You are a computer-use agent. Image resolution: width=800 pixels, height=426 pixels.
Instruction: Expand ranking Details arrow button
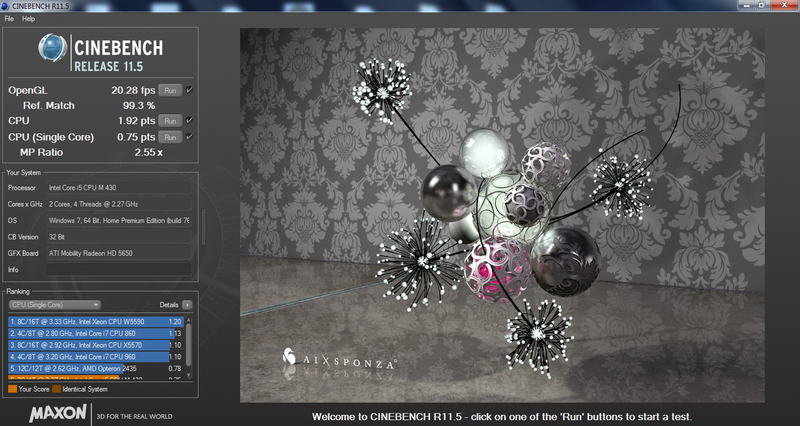(187, 305)
